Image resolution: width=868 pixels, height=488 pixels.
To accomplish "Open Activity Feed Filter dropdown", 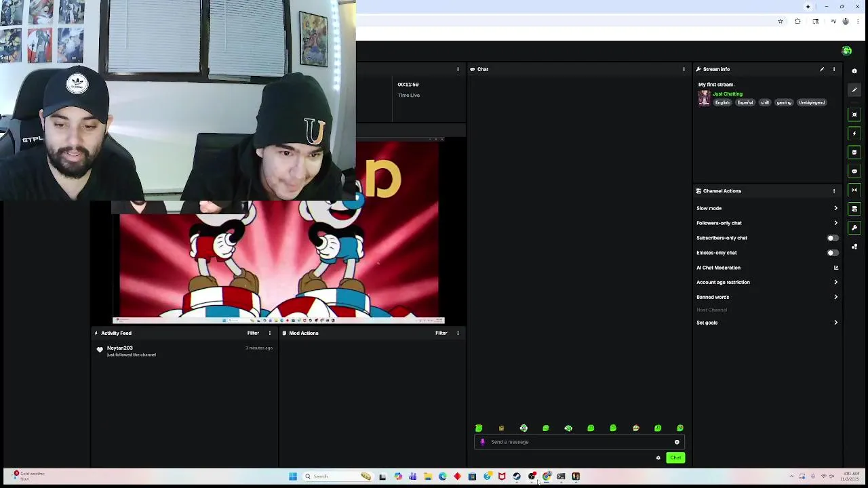I will [x=253, y=333].
